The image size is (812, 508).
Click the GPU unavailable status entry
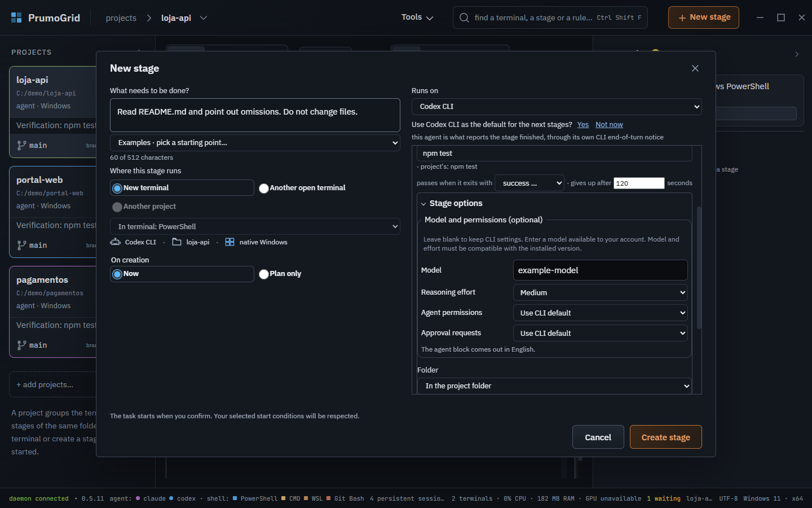tap(614, 498)
